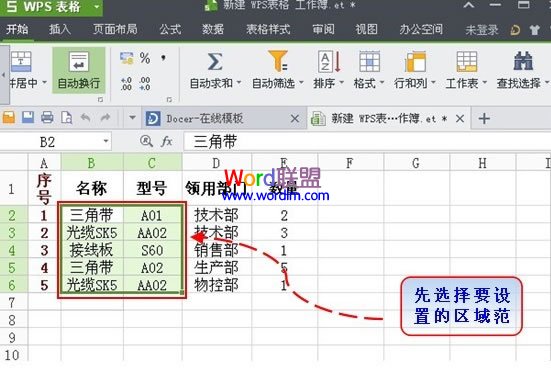This screenshot has height=368, width=551.
Task: Switch to the 数据 Data ribbon tab
Action: coord(213,30)
